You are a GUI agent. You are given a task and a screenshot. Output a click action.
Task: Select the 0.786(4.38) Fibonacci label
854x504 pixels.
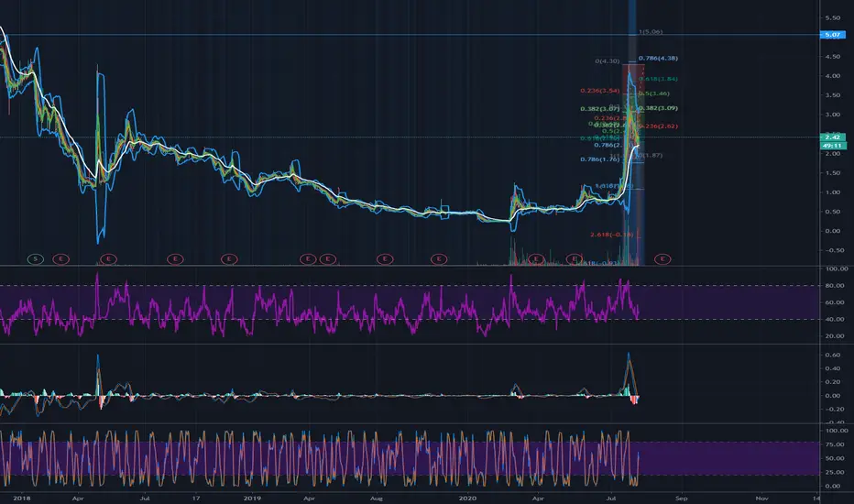(x=658, y=58)
